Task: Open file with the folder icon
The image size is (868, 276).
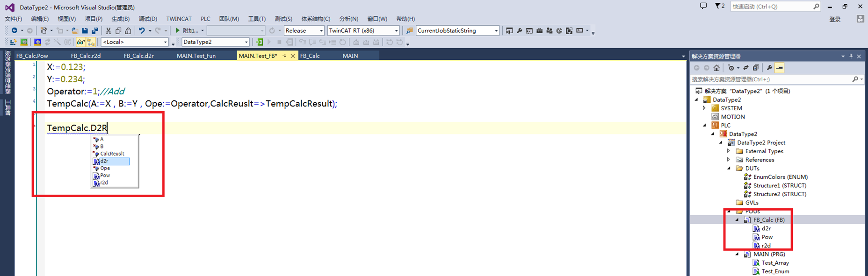Action: point(75,30)
